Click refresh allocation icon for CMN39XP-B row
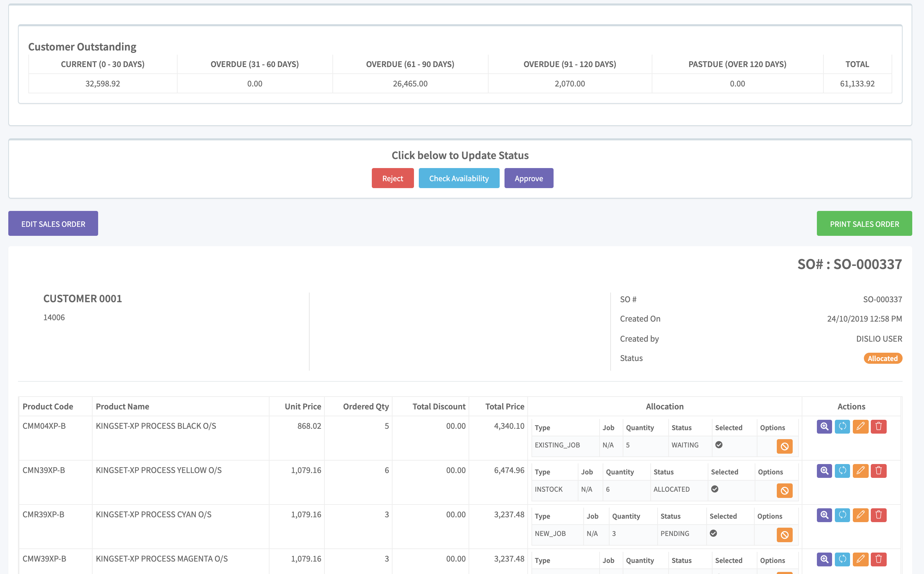 click(x=842, y=471)
